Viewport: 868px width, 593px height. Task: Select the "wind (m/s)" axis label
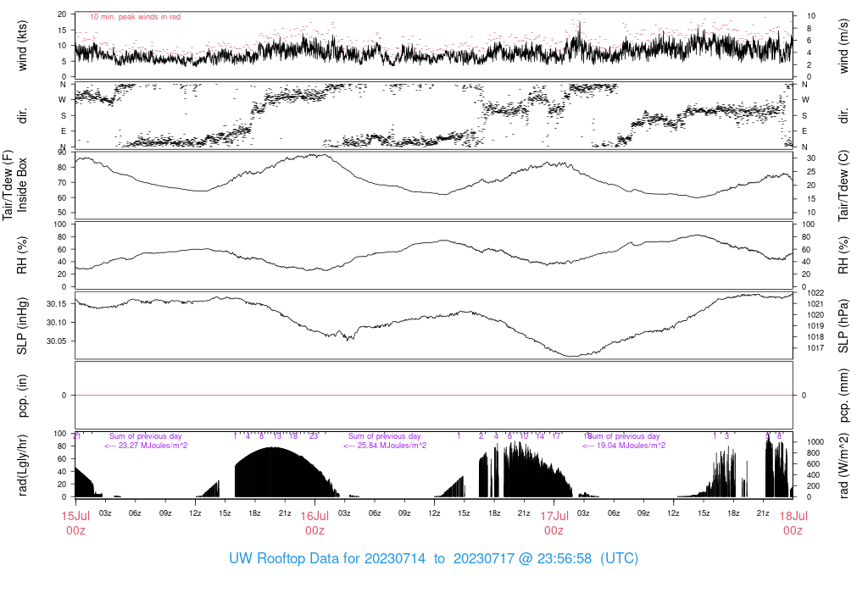[x=843, y=46]
